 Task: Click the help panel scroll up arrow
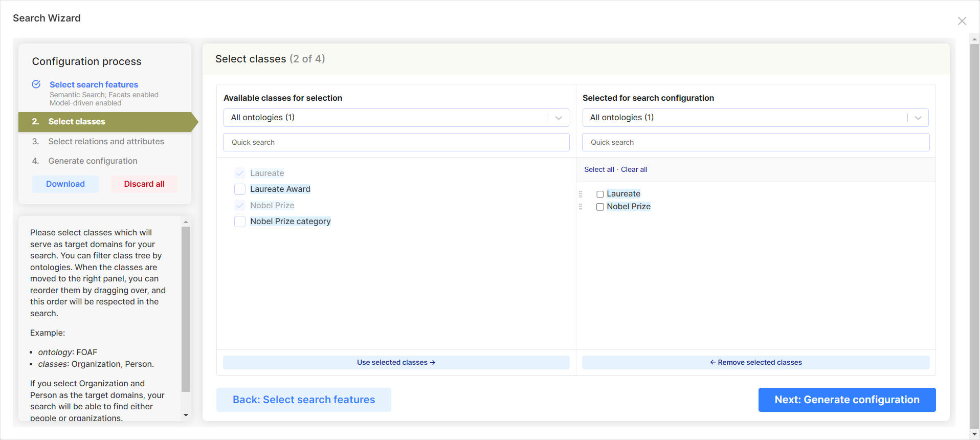(x=186, y=222)
